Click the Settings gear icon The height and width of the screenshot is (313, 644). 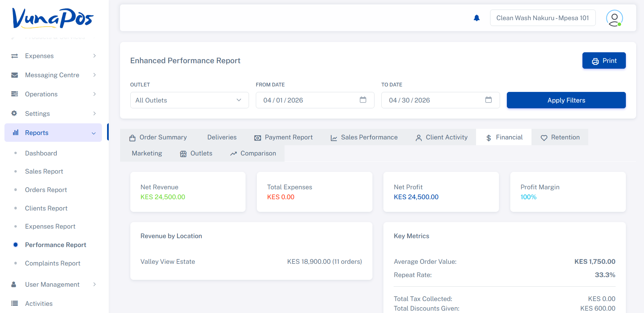[x=14, y=113]
